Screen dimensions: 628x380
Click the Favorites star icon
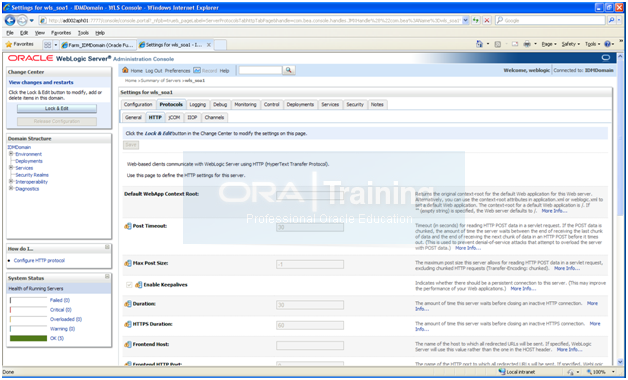8,44
